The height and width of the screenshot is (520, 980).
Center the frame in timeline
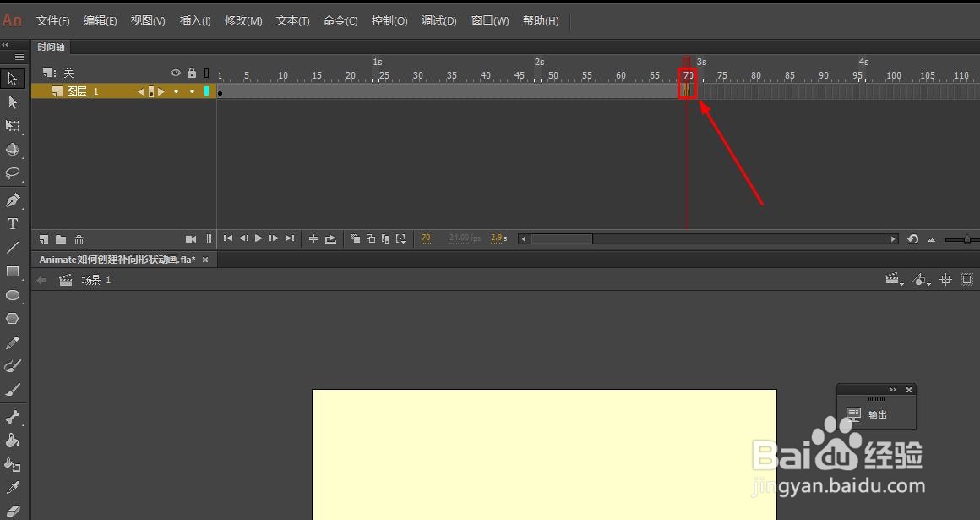pyautogui.click(x=313, y=238)
